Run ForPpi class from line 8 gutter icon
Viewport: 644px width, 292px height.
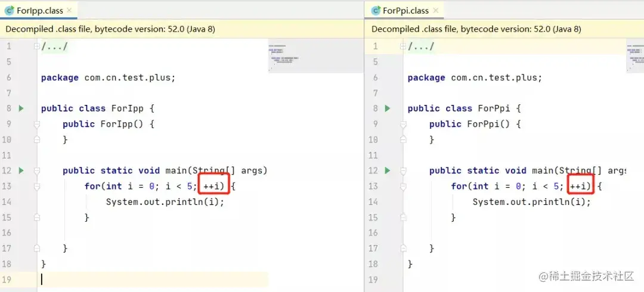pos(388,108)
